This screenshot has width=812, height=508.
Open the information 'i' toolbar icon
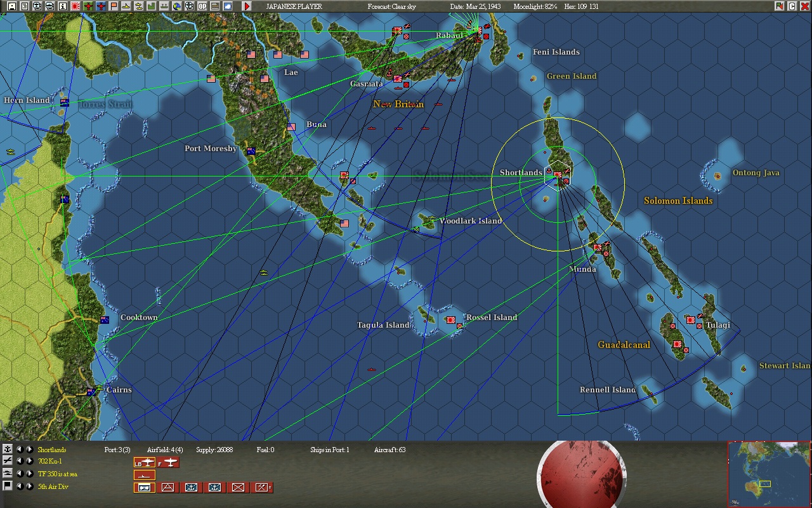click(x=63, y=6)
